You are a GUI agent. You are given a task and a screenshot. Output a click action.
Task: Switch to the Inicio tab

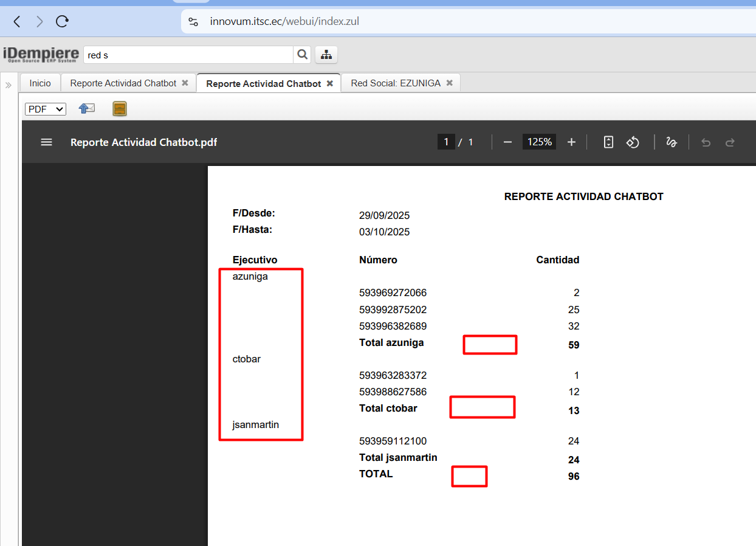click(40, 83)
